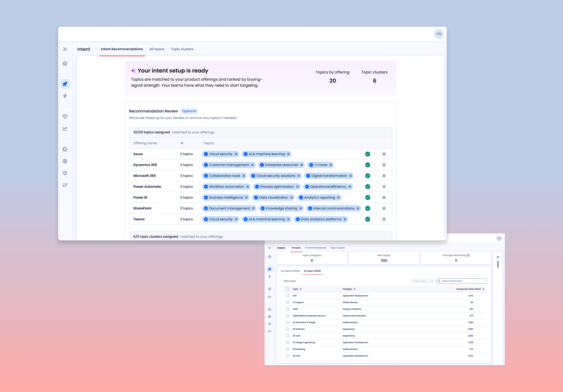Open the line chart analytics icon in large window
This screenshot has height=392, width=563.
(x=65, y=129)
